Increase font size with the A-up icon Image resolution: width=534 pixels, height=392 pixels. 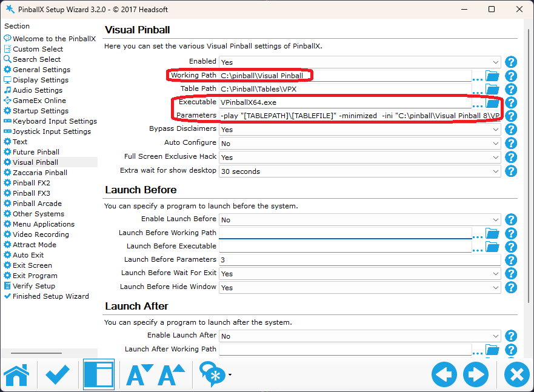(172, 374)
